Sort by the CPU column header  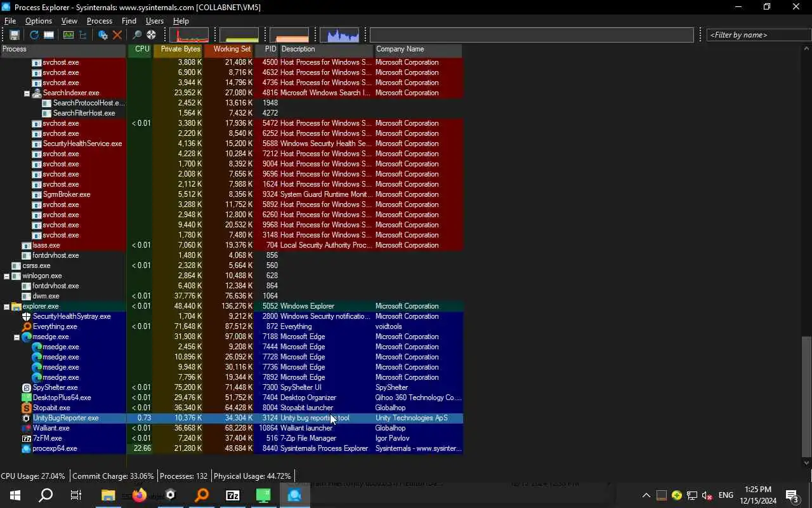tap(140, 50)
